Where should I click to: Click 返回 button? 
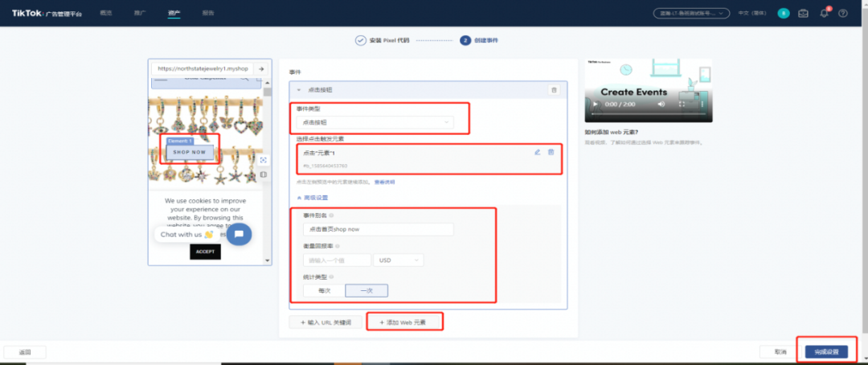[25, 351]
